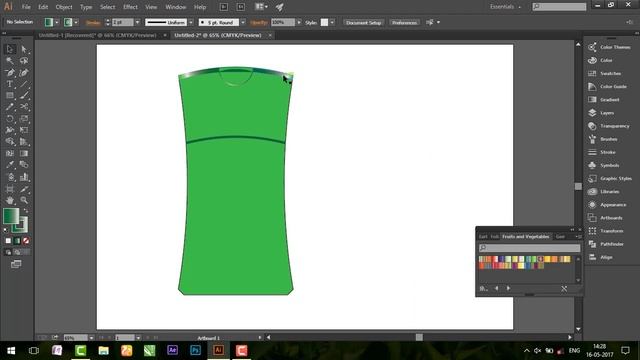Image resolution: width=640 pixels, height=360 pixels.
Task: Open swatch libraries menu in swatches panel
Action: (483, 288)
